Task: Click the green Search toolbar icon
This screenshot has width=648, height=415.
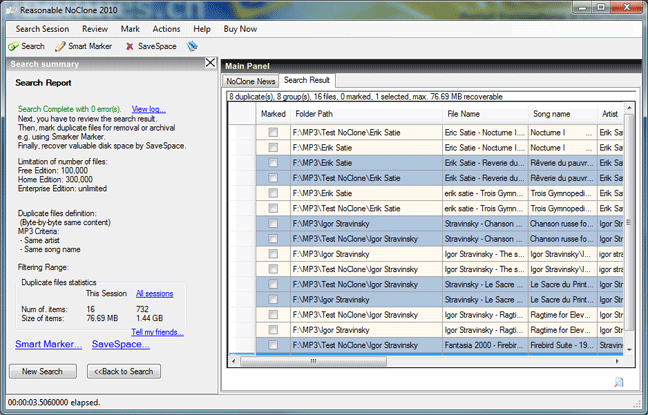Action: (13, 46)
